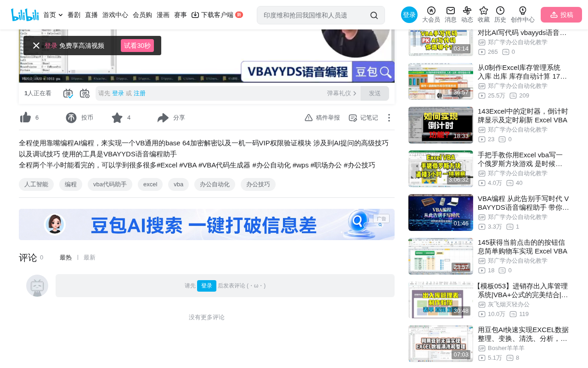588x368 pixels.
Task: Open the 创作中心 lightbulb icon
Action: tap(523, 11)
